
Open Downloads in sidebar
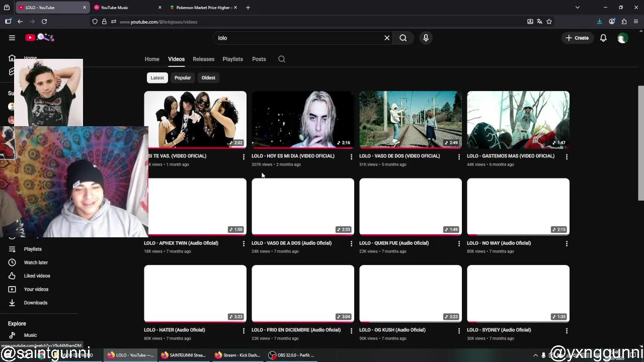tap(35, 303)
